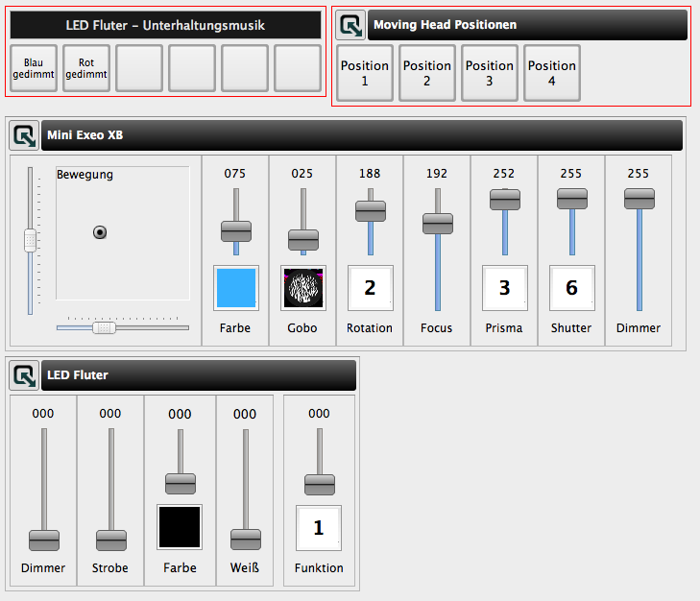Click the Focus label text
Image resolution: width=700 pixels, height=601 pixels.
437,328
